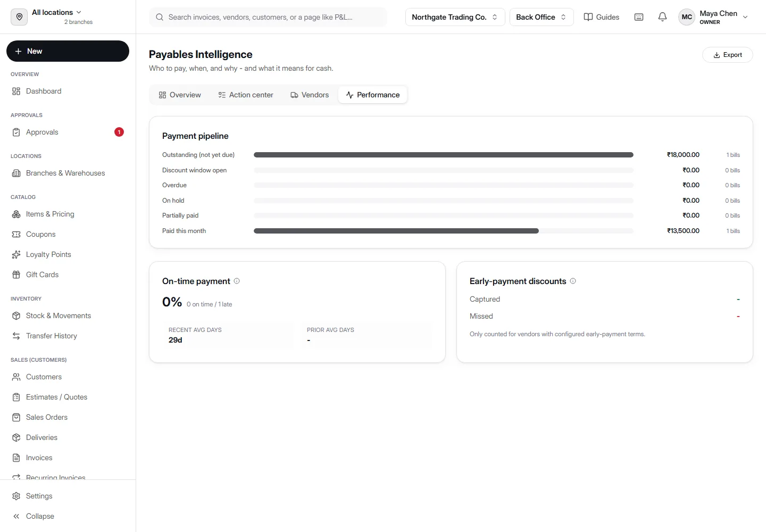Screen dimensions: 766x532
Task: Click the MC user avatar
Action: 687,17
